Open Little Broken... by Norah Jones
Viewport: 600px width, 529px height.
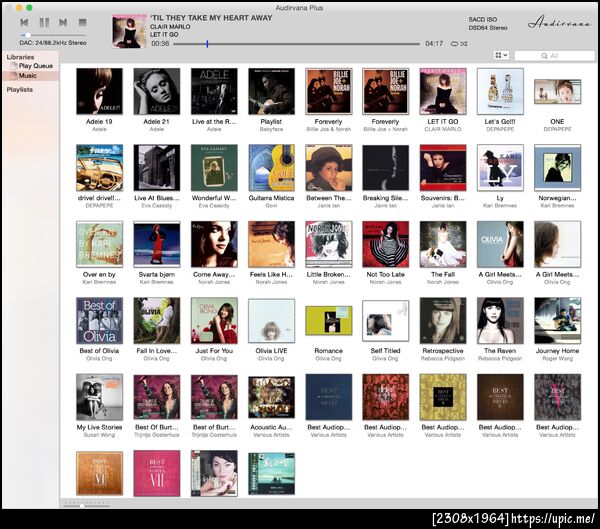pos(329,244)
